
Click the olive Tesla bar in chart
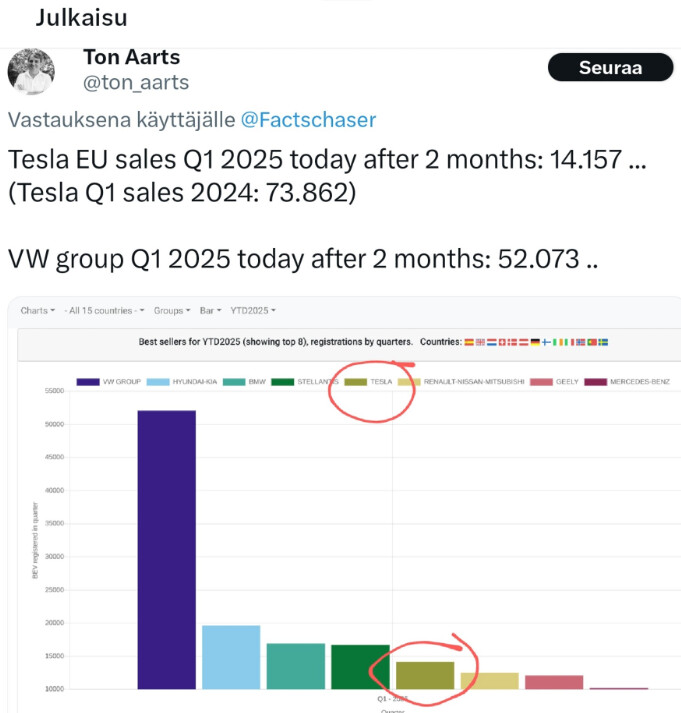(425, 676)
